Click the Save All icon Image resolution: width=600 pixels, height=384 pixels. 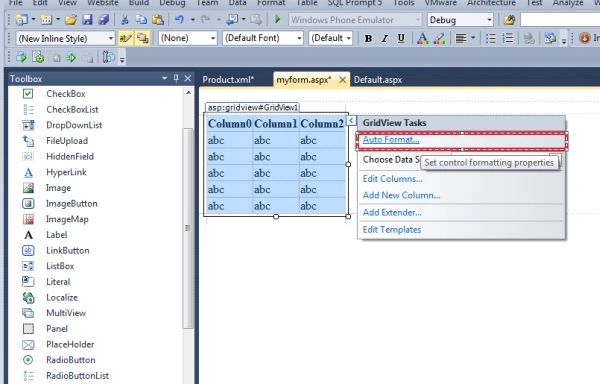103,20
